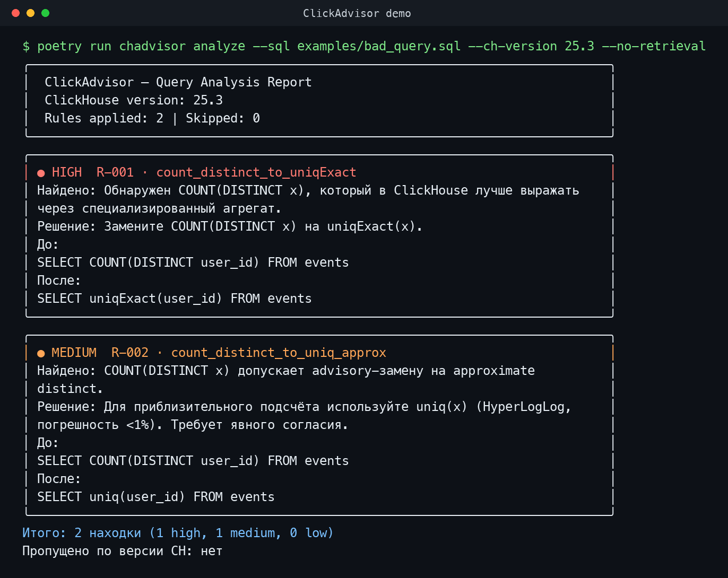This screenshot has height=578, width=728.
Task: Click the 'R-001' rule identifier
Action: click(x=115, y=172)
